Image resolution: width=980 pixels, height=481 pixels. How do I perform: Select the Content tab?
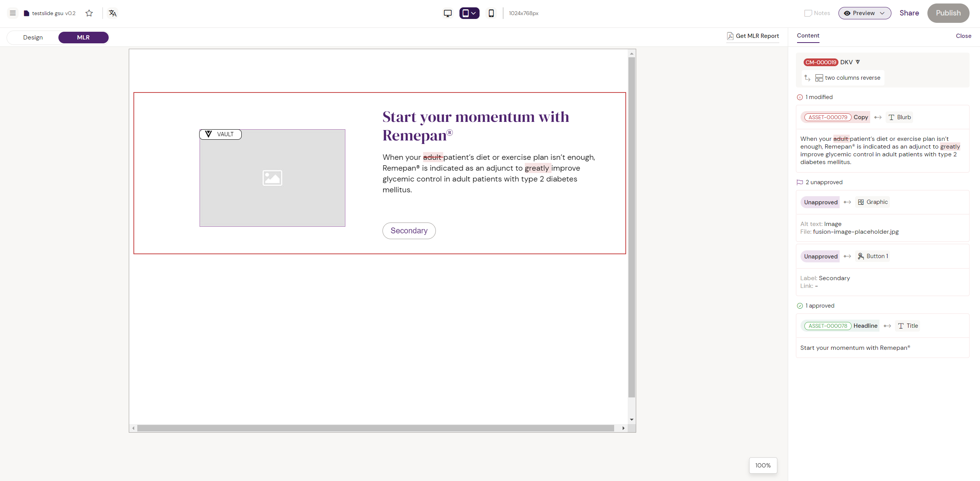808,36
